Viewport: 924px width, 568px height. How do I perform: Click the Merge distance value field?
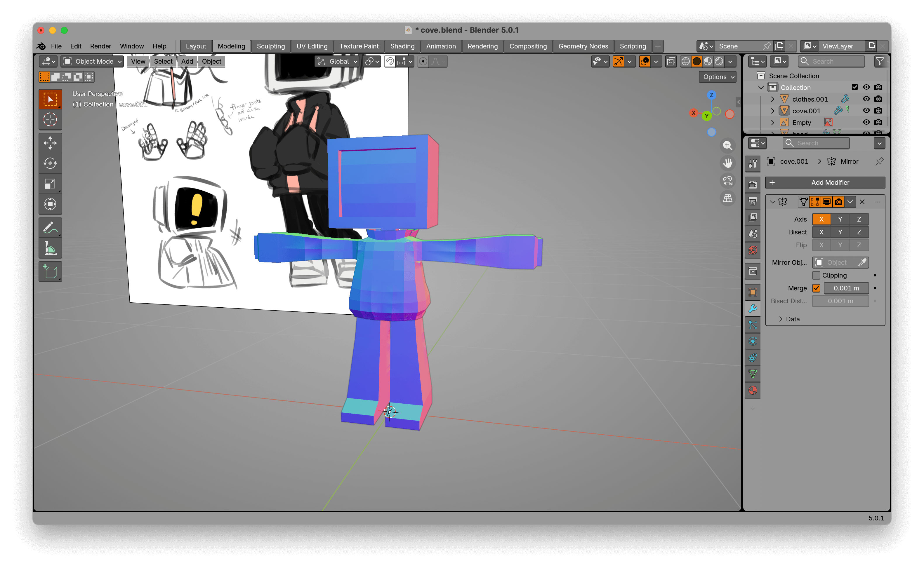click(846, 288)
